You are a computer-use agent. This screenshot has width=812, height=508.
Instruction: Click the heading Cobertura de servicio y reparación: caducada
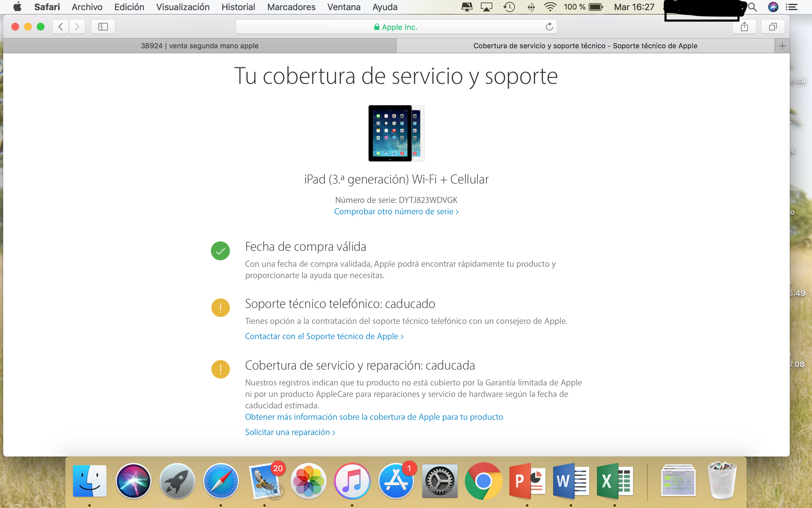pyautogui.click(x=360, y=365)
